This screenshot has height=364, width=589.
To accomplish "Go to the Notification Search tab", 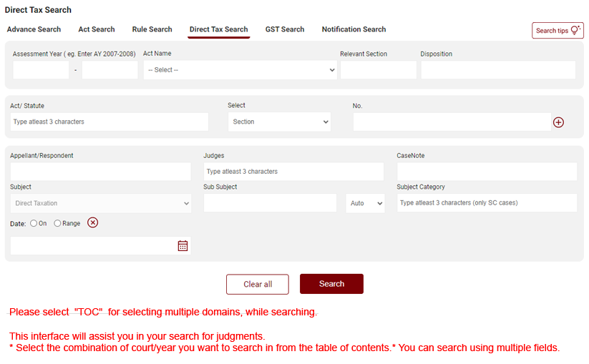I will (354, 29).
